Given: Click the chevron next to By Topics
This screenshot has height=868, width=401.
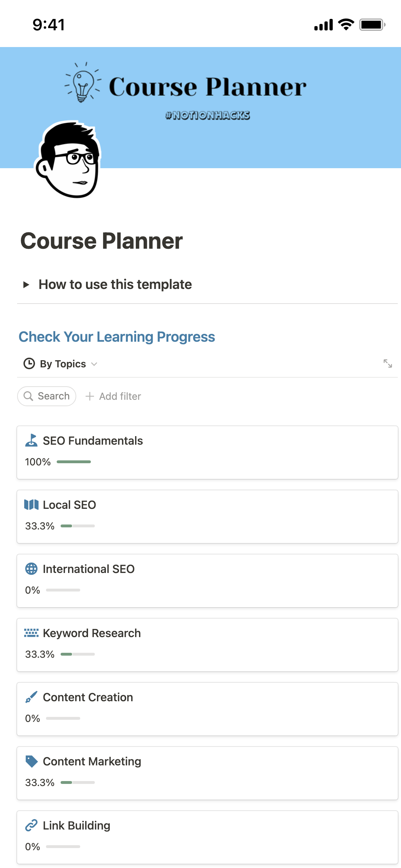Looking at the screenshot, I should 94,364.
